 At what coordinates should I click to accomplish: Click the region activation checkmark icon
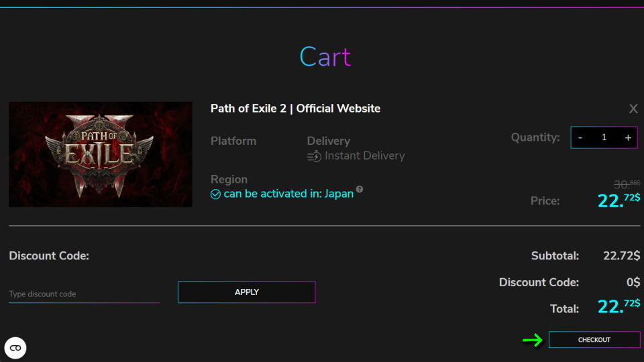pos(215,194)
